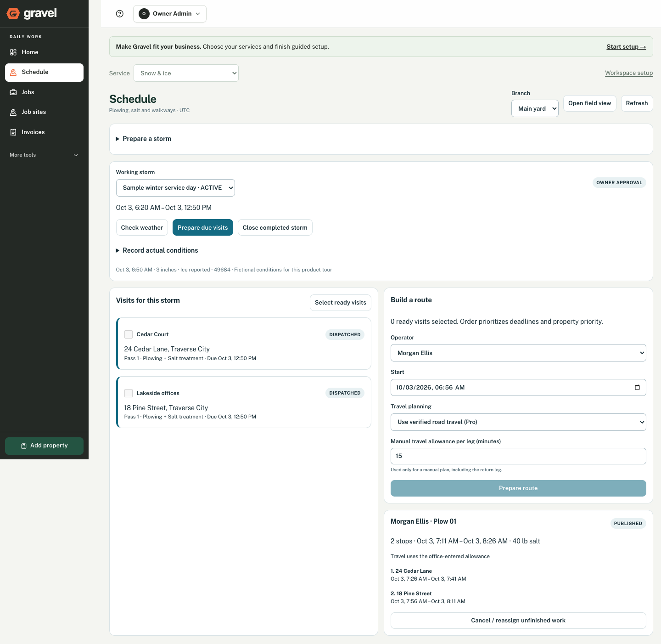
Task: Click the Jobs briefcase icon
Action: click(x=13, y=92)
